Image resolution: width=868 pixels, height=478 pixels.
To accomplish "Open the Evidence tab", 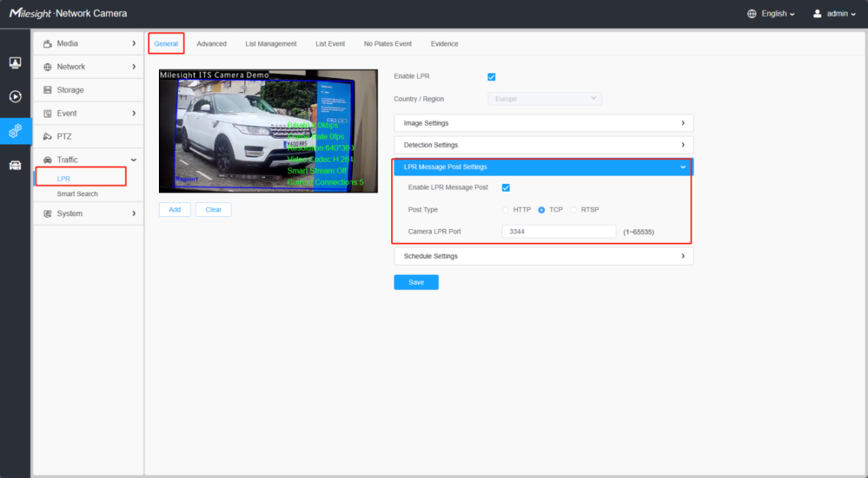I will [x=445, y=44].
